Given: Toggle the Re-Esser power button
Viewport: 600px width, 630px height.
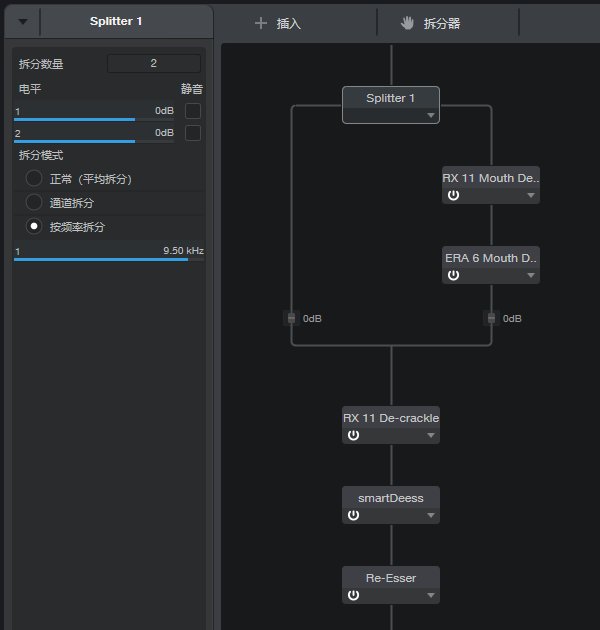Looking at the screenshot, I should click(x=353, y=595).
